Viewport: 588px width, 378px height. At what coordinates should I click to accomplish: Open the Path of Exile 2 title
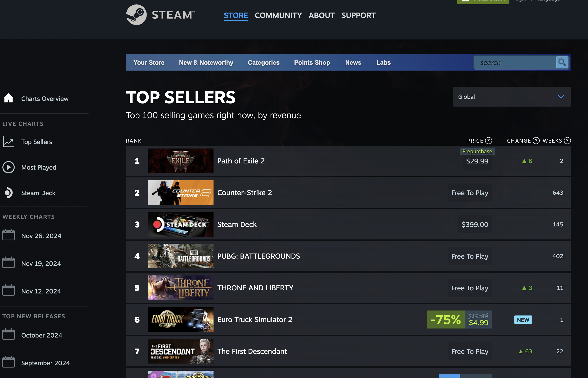coord(241,161)
